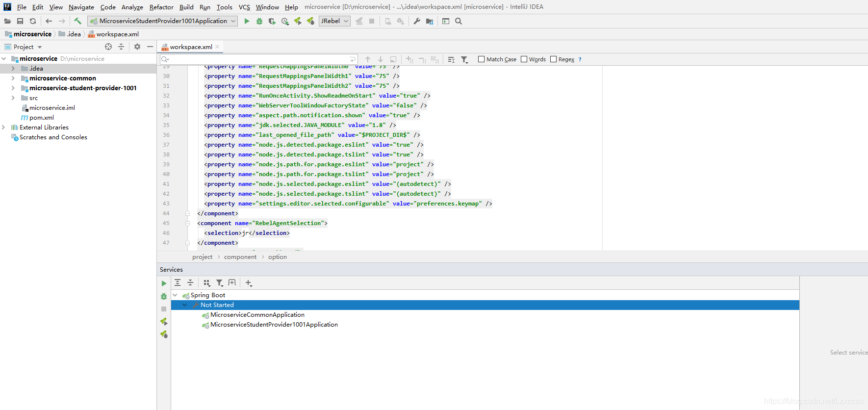Open a project with the folder icon
The height and width of the screenshot is (410, 868).
click(7, 21)
